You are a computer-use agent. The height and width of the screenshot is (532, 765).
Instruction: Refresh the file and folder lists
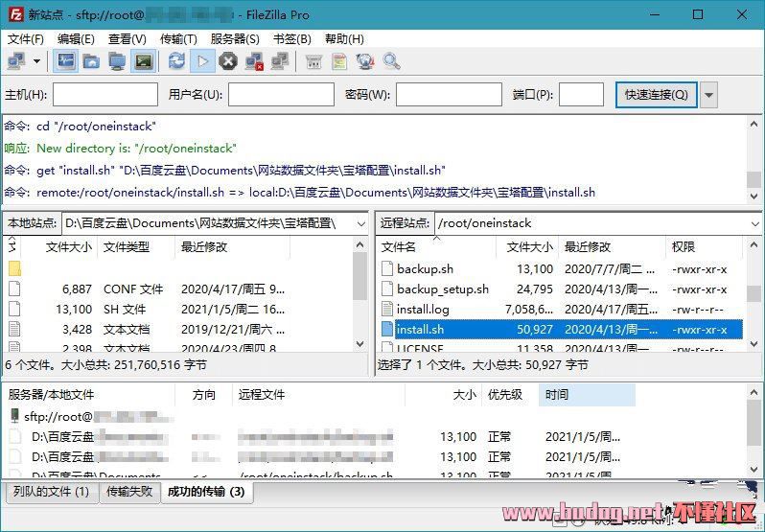tap(176, 62)
